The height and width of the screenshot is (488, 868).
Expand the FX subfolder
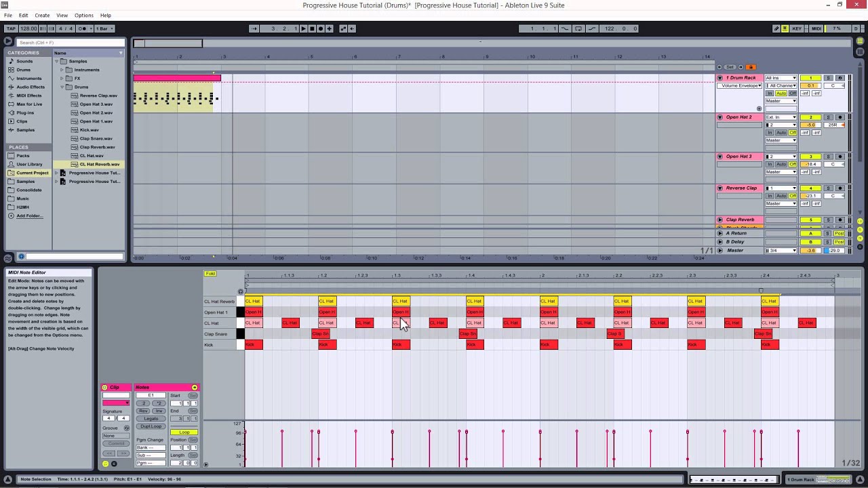[x=62, y=78]
